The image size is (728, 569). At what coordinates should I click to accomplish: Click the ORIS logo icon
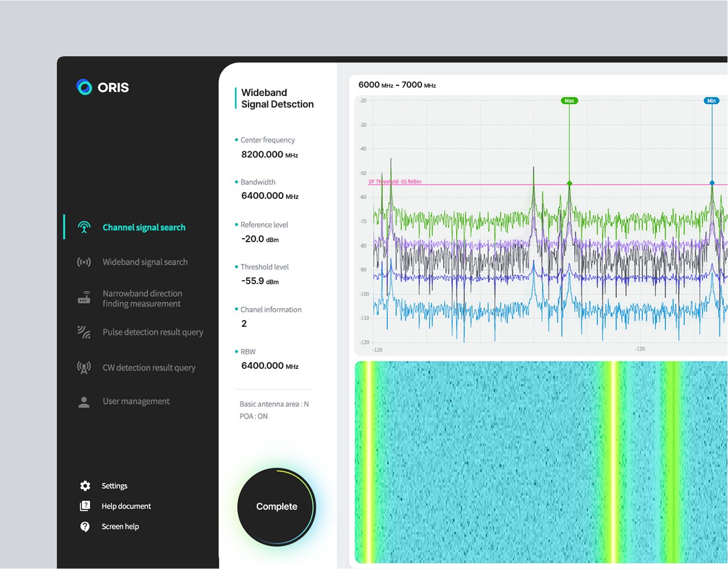click(x=84, y=87)
